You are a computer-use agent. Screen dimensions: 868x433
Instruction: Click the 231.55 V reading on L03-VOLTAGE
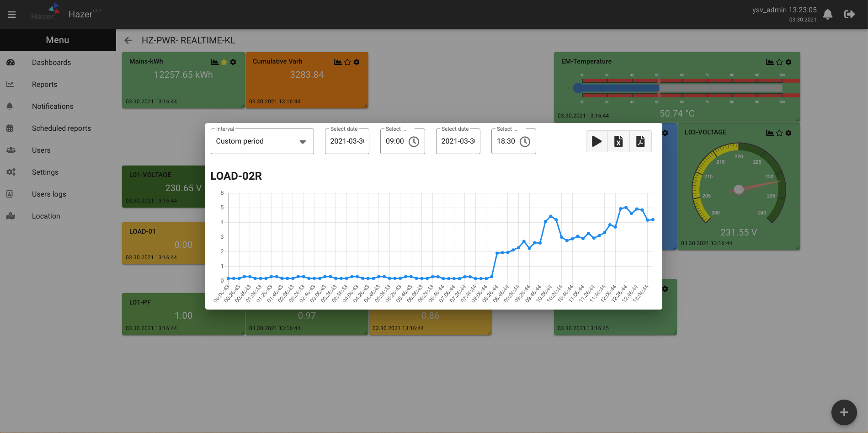(x=739, y=232)
